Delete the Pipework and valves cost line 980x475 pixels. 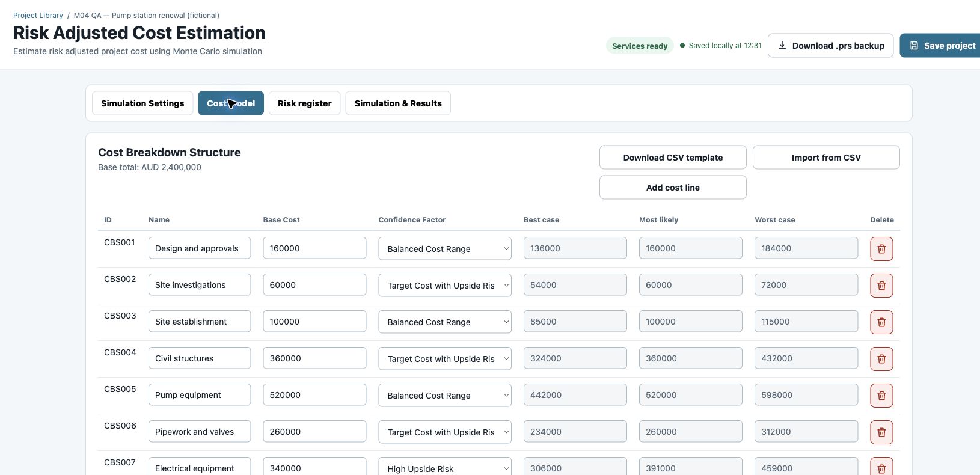click(x=881, y=432)
